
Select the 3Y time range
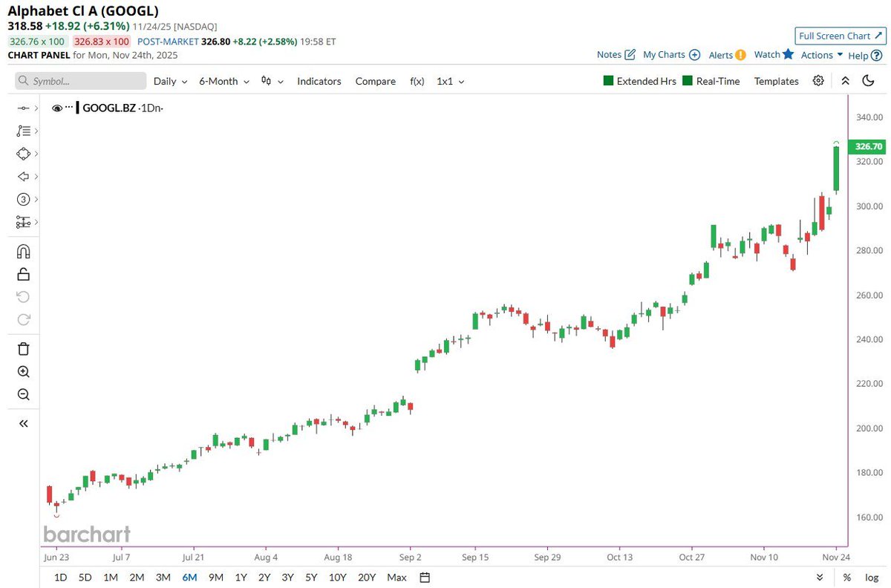coord(288,577)
